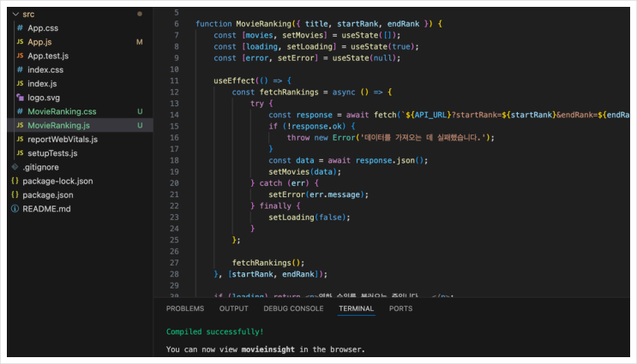Click the SVG file icon beside logo.svg
The image size is (637, 364).
tap(20, 98)
